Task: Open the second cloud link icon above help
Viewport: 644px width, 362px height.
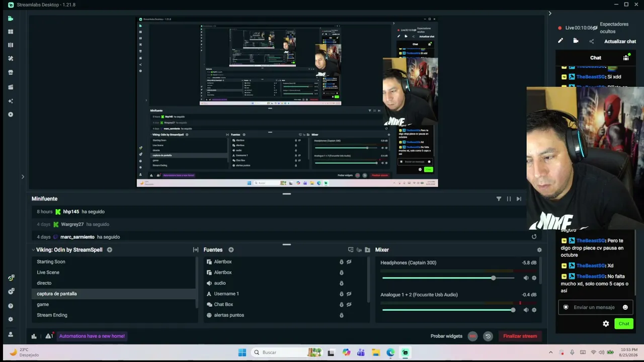Action: tap(11, 291)
